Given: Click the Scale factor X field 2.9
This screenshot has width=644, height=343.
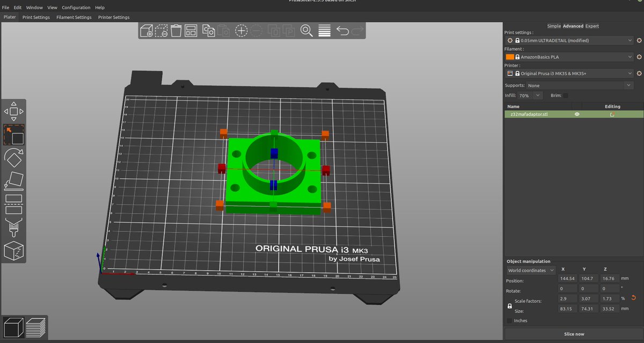Looking at the screenshot, I should coord(567,298).
